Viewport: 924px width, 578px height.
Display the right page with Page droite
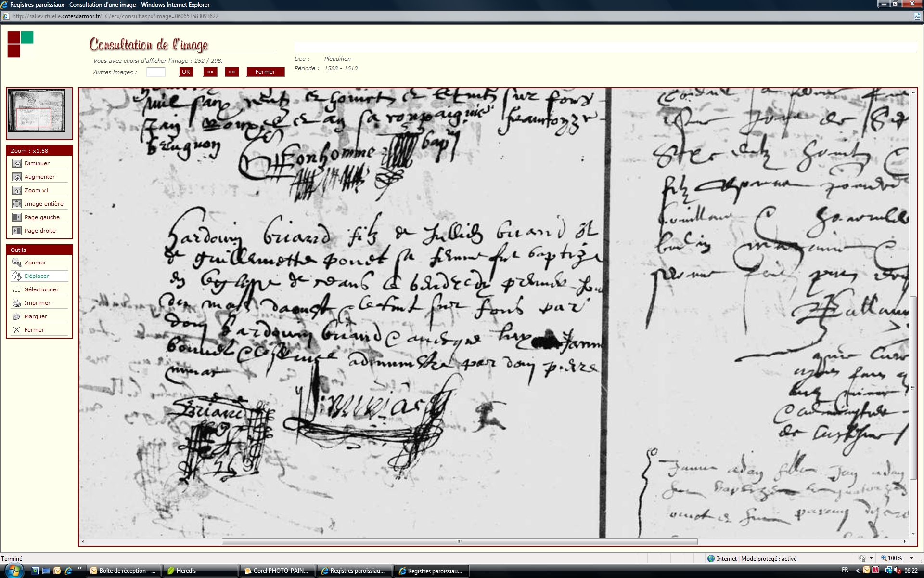[17, 231]
